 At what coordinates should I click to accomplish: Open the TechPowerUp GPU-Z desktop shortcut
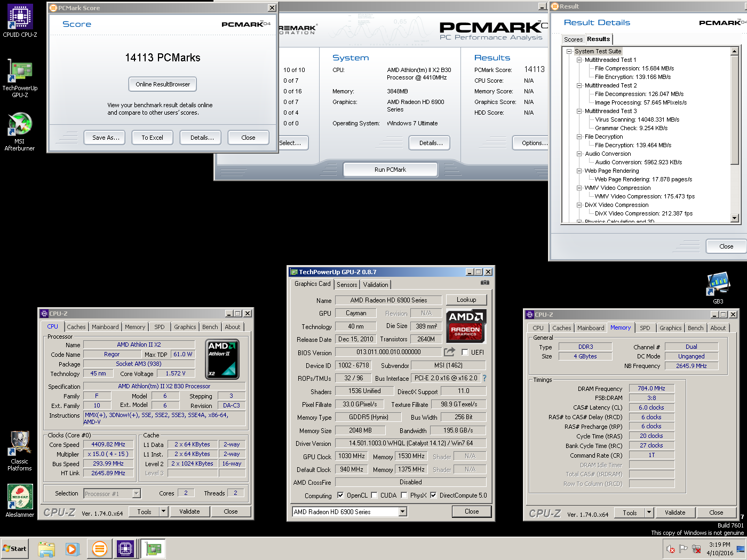[20, 77]
